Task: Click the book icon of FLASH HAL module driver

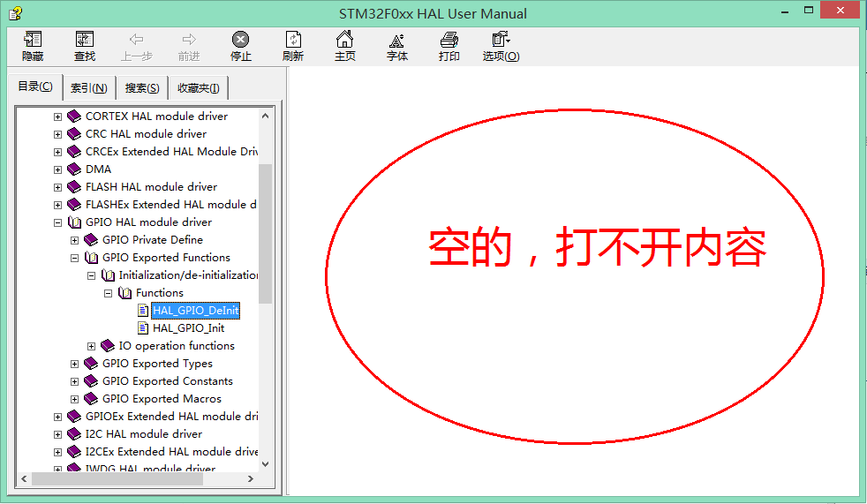Action: click(x=74, y=187)
